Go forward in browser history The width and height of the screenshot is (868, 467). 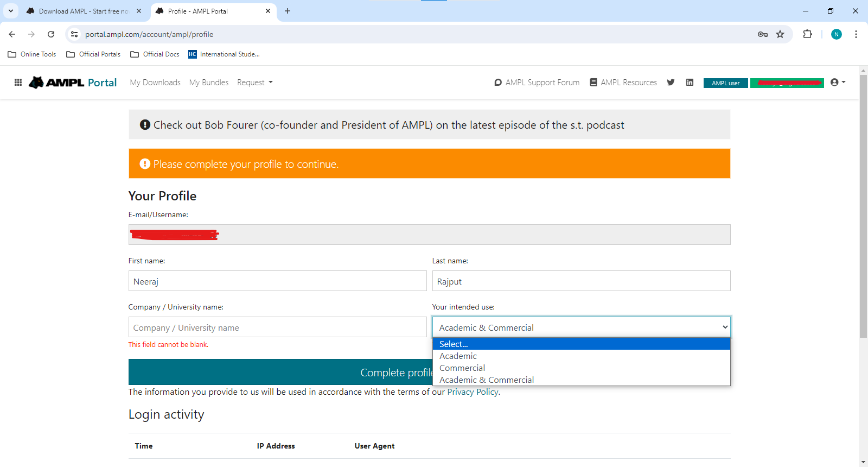click(31, 34)
